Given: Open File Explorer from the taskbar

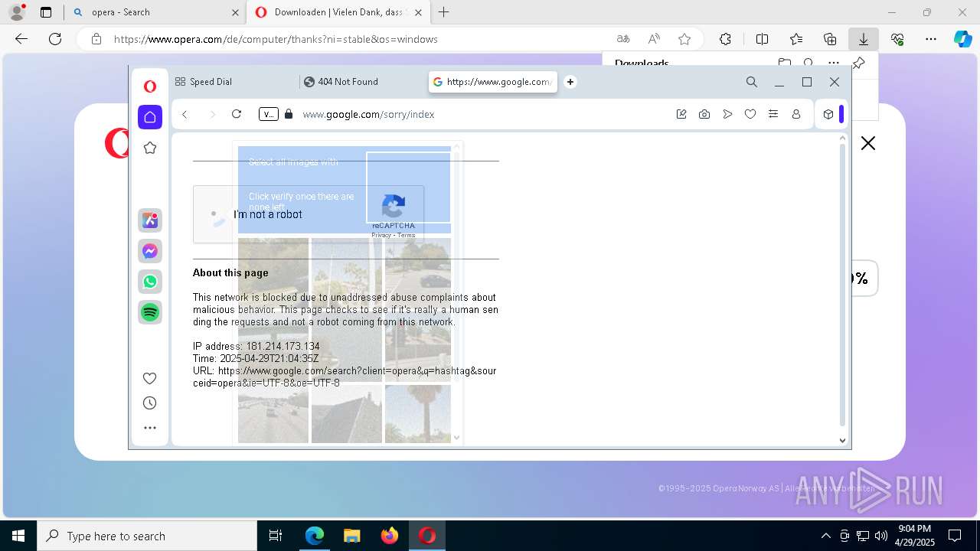Looking at the screenshot, I should (x=351, y=536).
